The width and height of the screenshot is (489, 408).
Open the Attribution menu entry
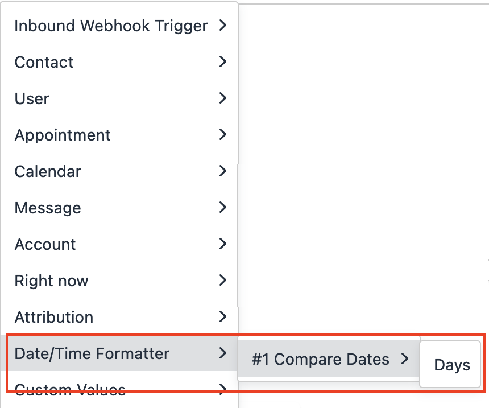click(119, 317)
